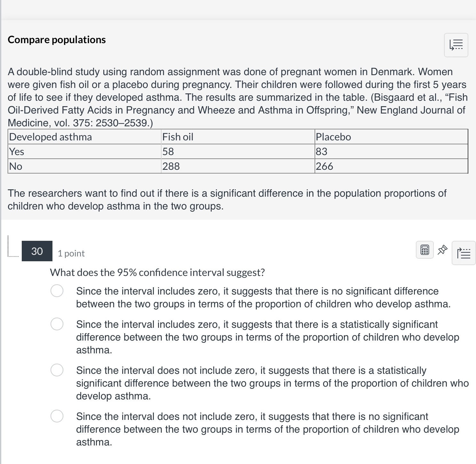Open the outline icon next to the pin
476x464 pixels.
(464, 253)
